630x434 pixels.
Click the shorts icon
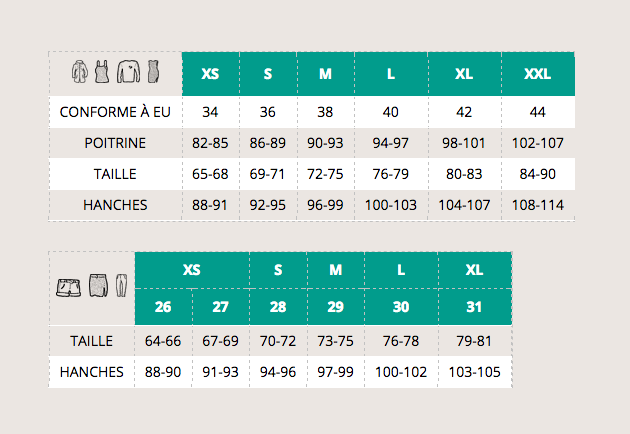click(68, 288)
